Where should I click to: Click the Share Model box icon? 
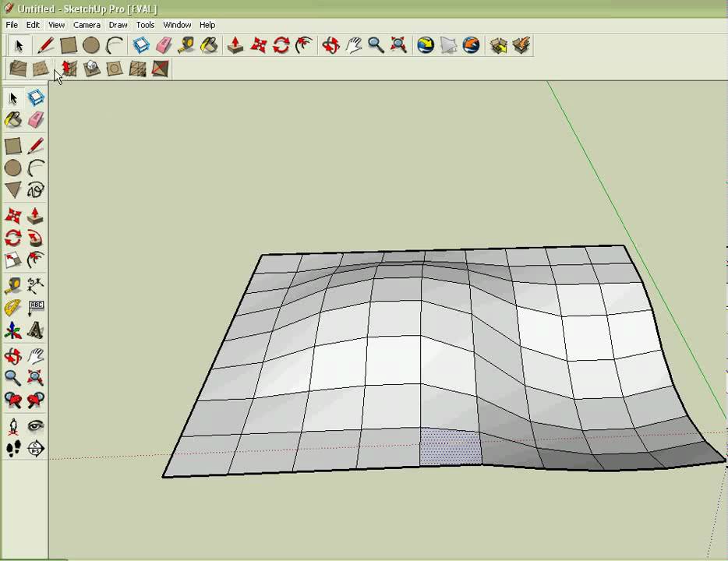(521, 45)
